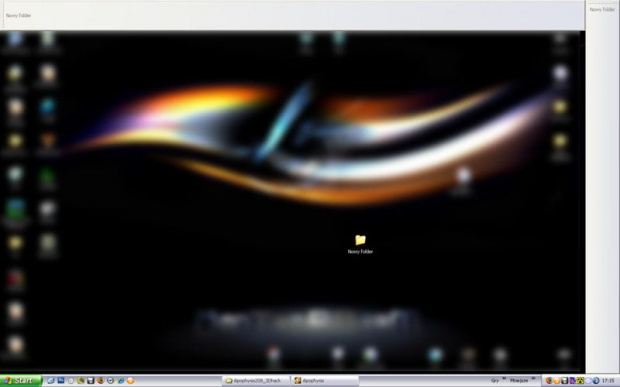
Task: Click the orange ball quick launch icon
Action: click(x=130, y=380)
